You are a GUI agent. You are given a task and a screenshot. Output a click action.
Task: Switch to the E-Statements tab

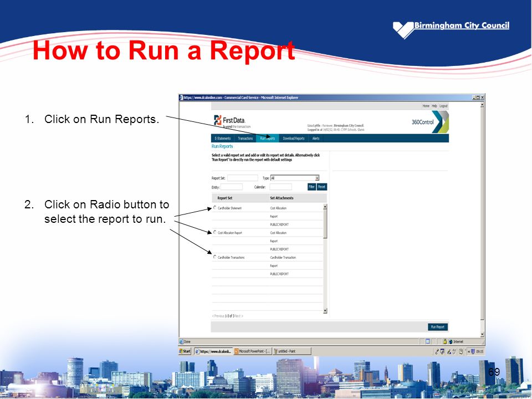click(223, 139)
